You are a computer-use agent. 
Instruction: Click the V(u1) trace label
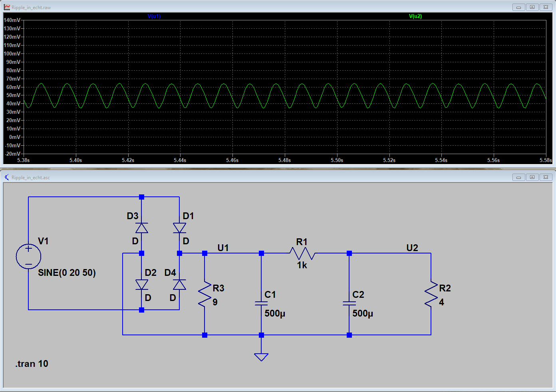click(x=154, y=16)
